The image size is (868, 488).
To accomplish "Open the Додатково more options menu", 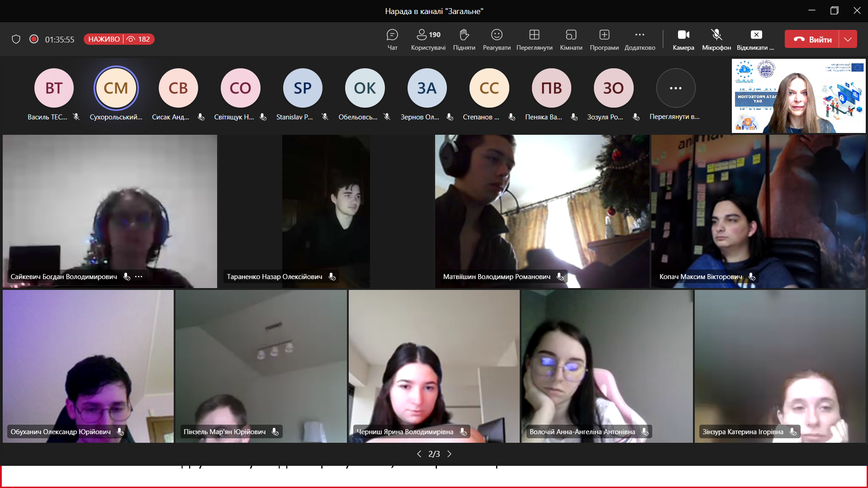I will coord(640,39).
